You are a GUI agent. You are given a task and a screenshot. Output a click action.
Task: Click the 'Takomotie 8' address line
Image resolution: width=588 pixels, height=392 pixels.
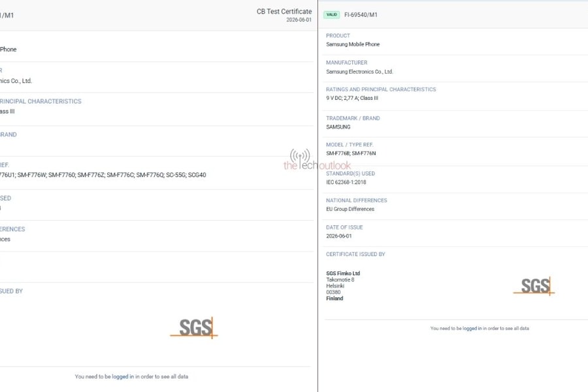(x=340, y=280)
